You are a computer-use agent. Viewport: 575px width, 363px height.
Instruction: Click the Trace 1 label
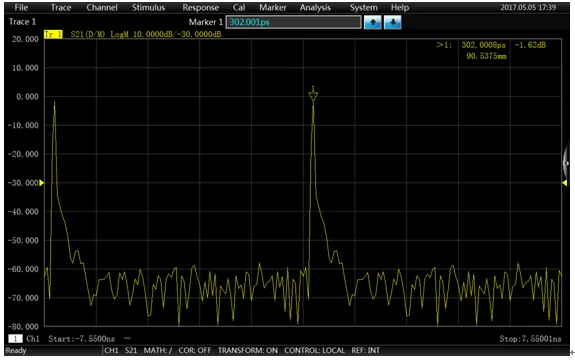point(22,22)
